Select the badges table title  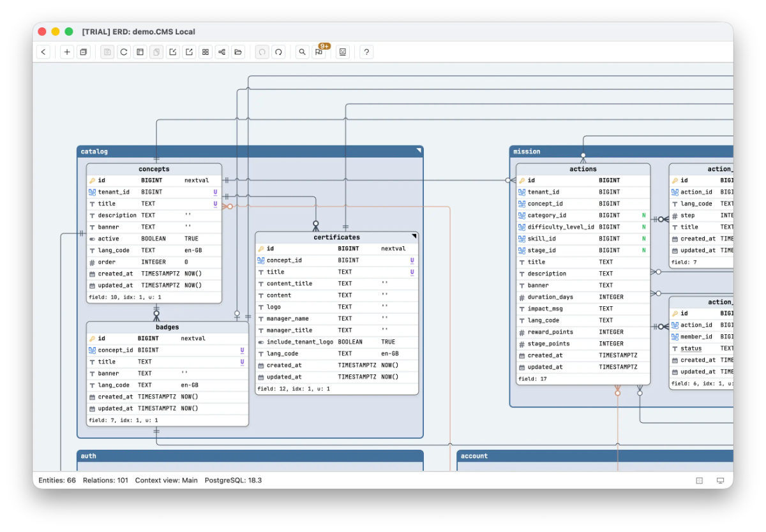(167, 327)
